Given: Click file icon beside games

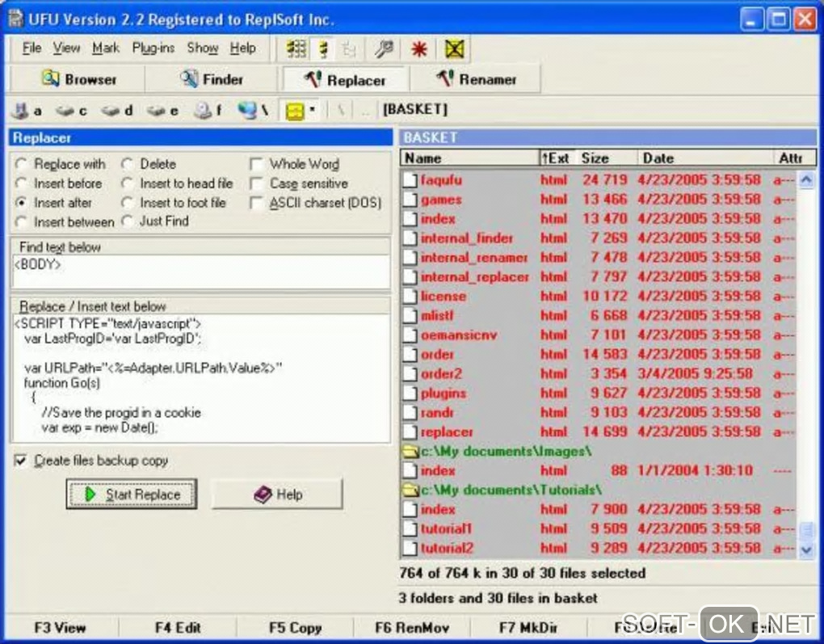Looking at the screenshot, I should 410,200.
